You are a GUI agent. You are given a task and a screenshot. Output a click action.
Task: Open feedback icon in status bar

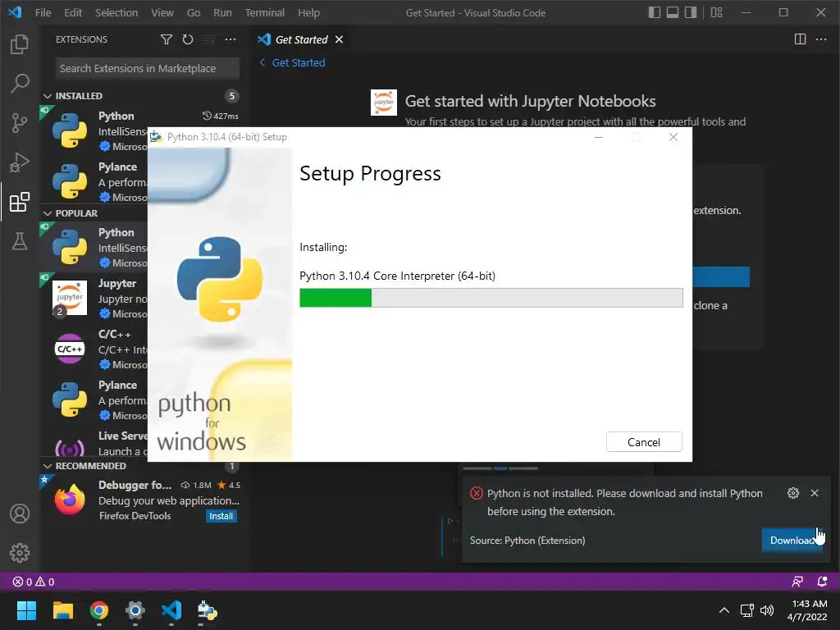[797, 582]
